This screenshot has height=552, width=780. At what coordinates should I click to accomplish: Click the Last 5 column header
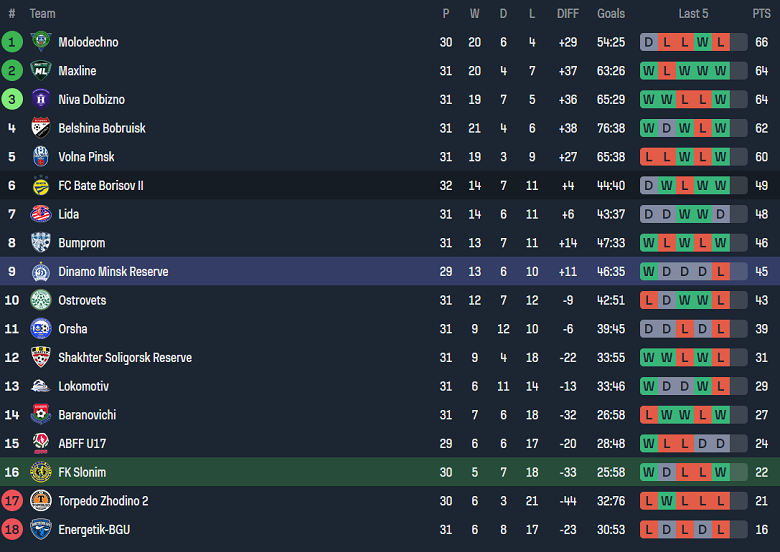click(693, 14)
